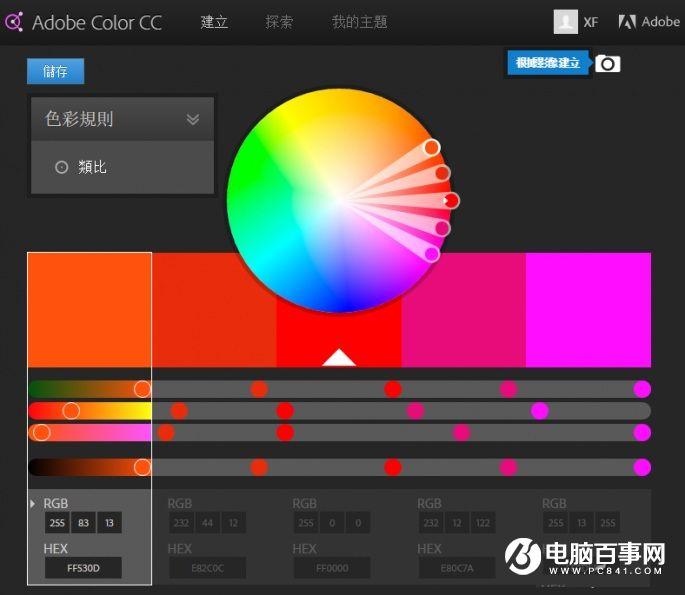This screenshot has height=595, width=685.
Task: Click the XF username label
Action: point(591,22)
